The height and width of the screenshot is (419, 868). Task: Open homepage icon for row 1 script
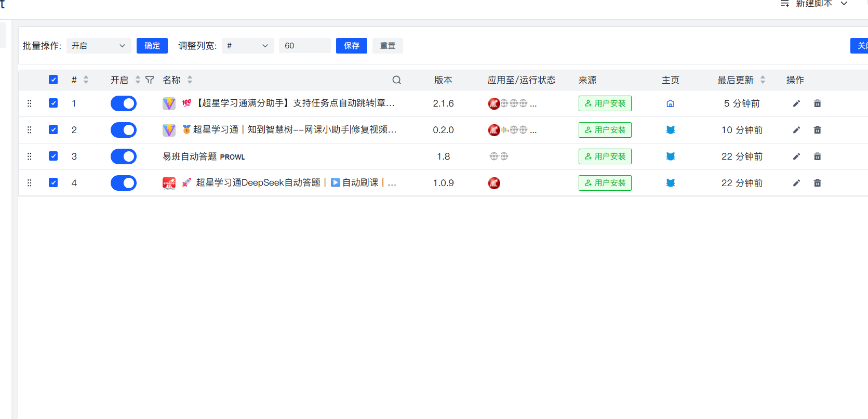click(x=671, y=103)
